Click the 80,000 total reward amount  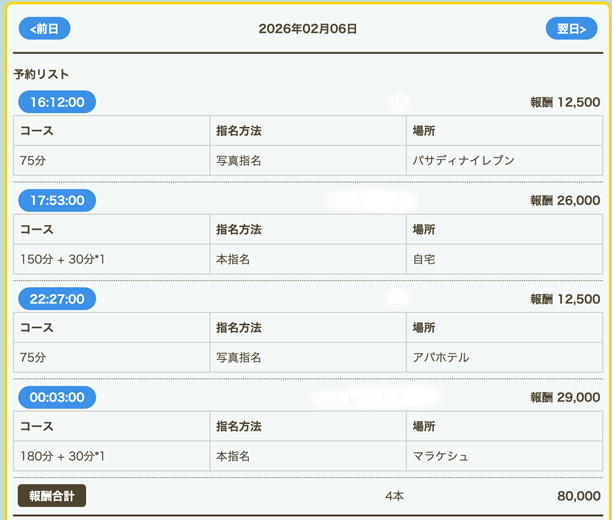[578, 496]
